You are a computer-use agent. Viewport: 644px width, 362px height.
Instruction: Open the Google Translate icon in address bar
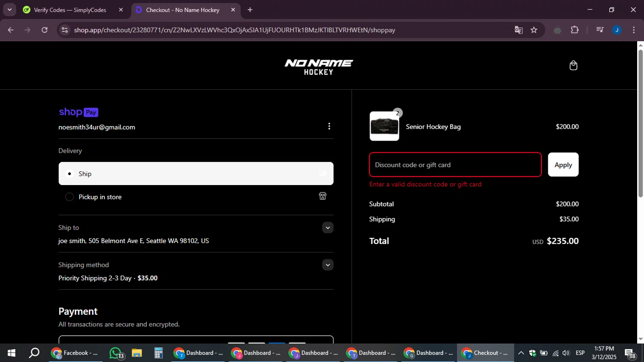pyautogui.click(x=519, y=30)
